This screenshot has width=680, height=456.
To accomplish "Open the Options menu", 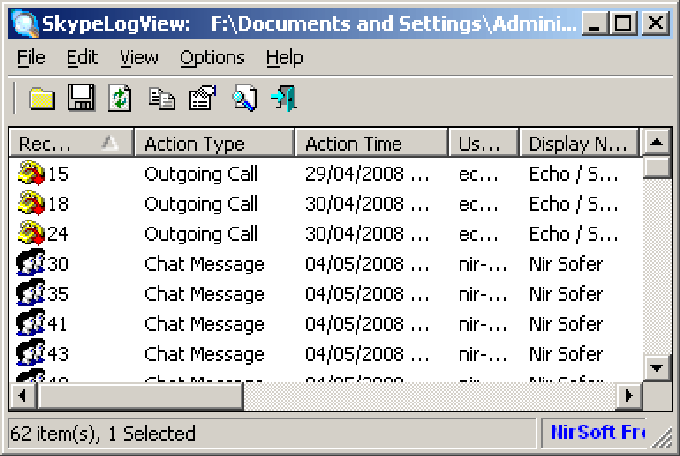I will coord(212,58).
